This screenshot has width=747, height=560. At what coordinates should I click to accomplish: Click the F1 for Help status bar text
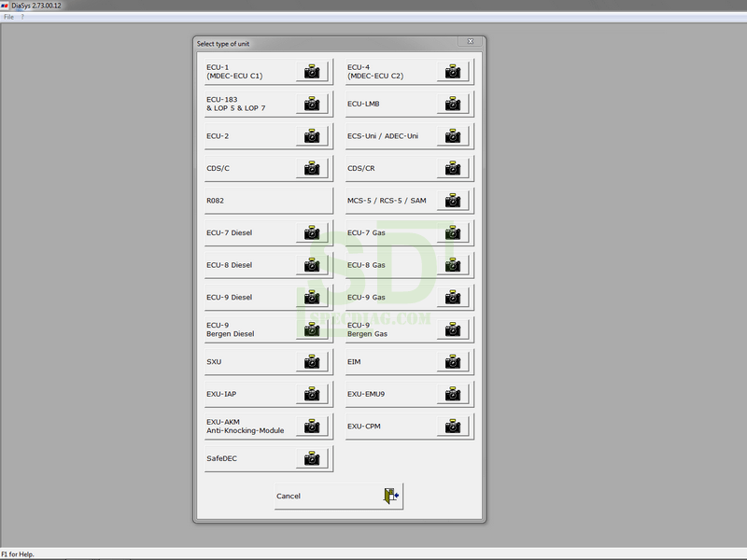tap(18, 554)
